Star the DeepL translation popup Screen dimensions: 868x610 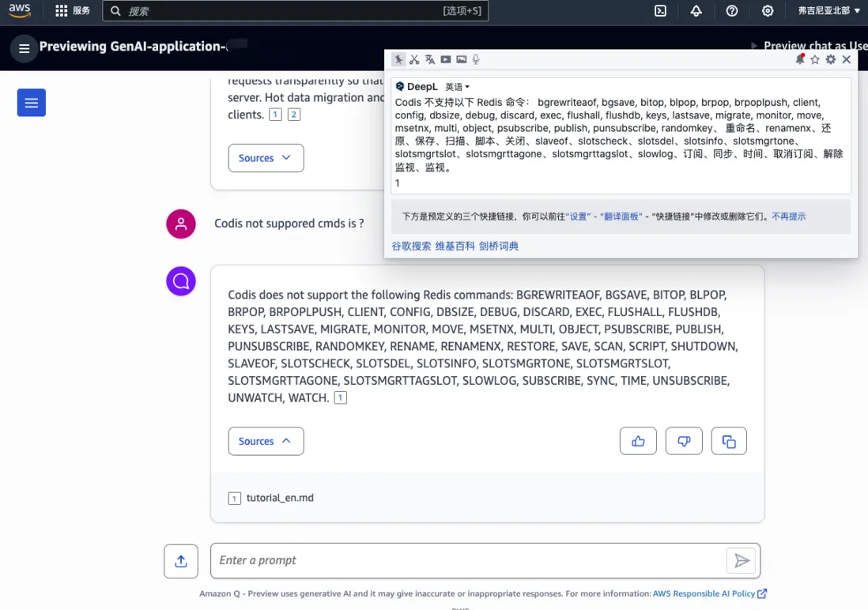pos(815,59)
